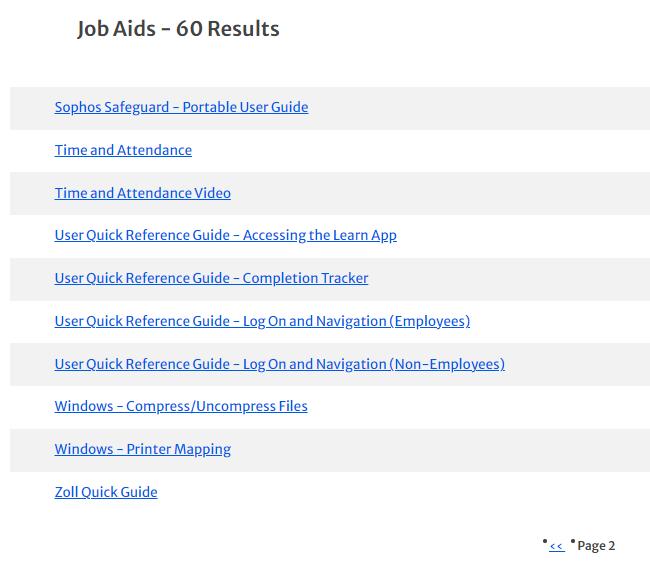The width and height of the screenshot is (650, 576).
Task: Click empty gray area of Completion Tracker row
Action: tap(510, 278)
